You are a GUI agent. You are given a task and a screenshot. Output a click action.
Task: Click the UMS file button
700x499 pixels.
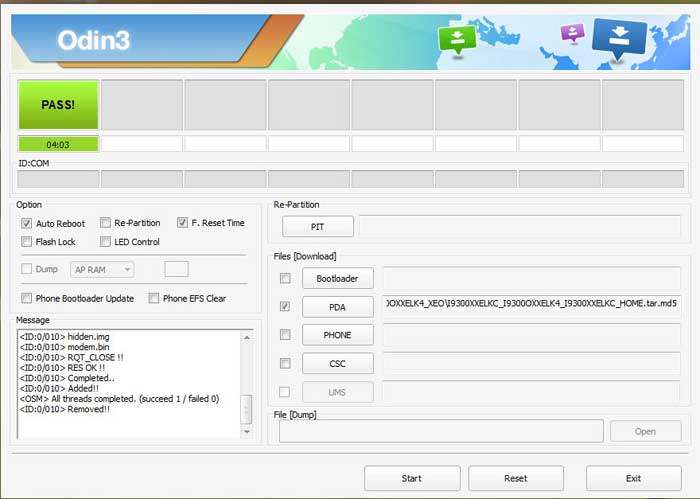(x=338, y=392)
